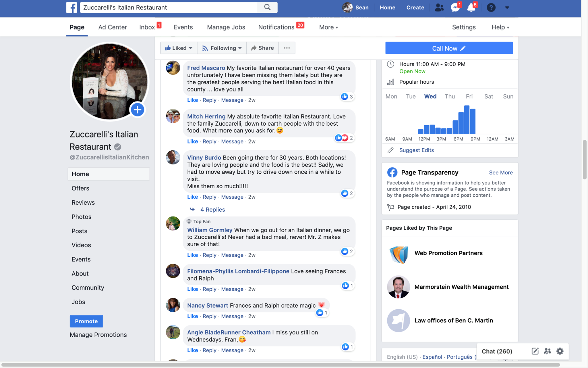588x368 pixels.
Task: Select Mon in popular hours chart
Action: click(391, 97)
